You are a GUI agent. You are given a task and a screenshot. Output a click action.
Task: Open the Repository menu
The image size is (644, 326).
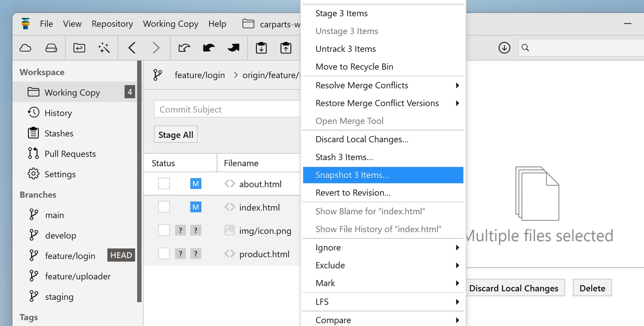[x=112, y=24]
